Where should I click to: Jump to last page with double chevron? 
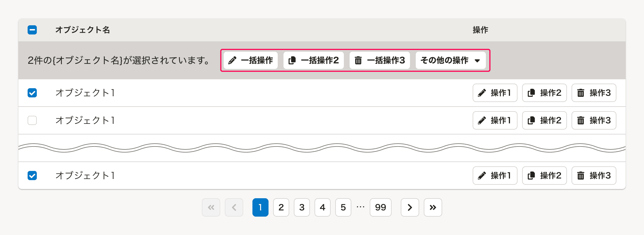[x=433, y=207]
